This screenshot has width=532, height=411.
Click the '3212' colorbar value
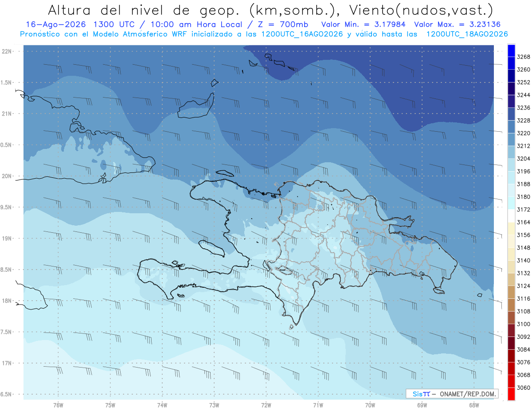click(x=523, y=146)
